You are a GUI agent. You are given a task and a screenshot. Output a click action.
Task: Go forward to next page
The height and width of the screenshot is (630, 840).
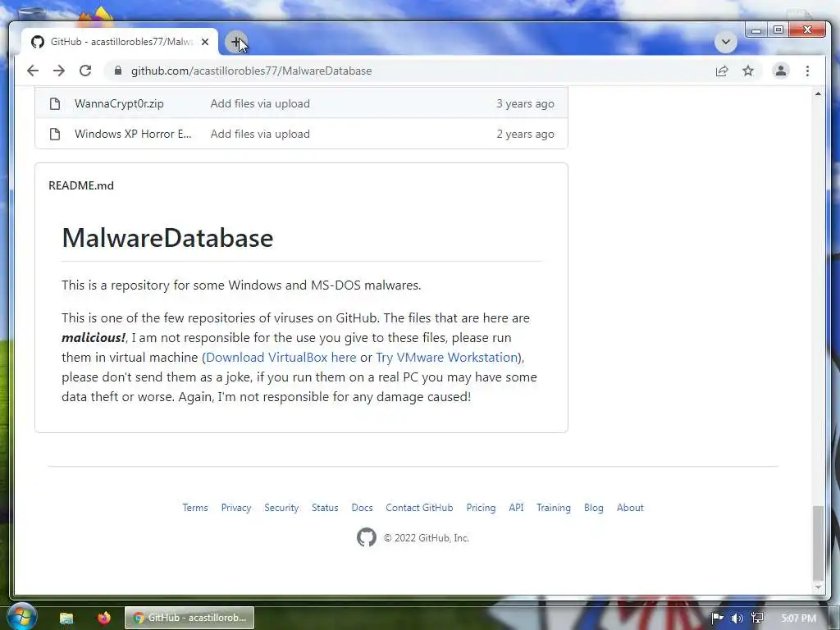coord(59,71)
